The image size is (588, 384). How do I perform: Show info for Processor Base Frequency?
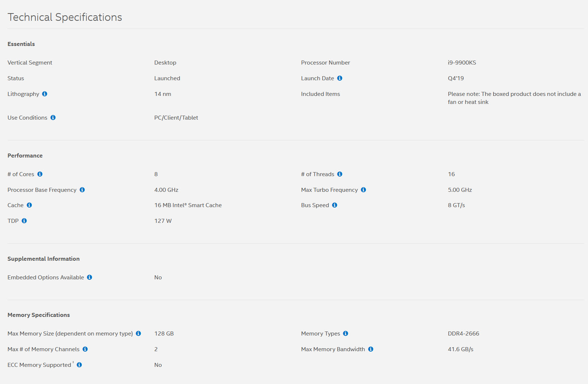pos(82,190)
